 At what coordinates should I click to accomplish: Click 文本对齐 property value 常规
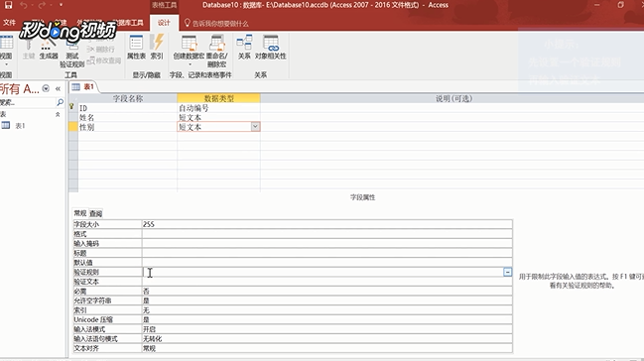326,348
